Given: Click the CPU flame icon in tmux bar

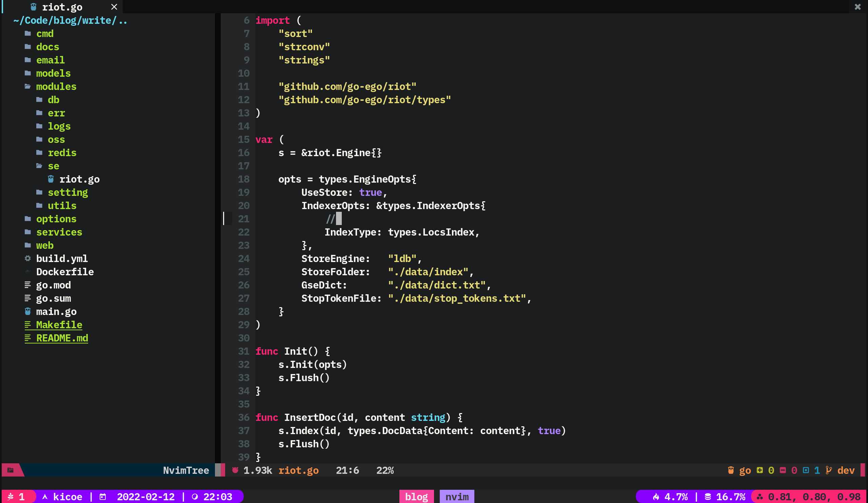Looking at the screenshot, I should click(656, 497).
